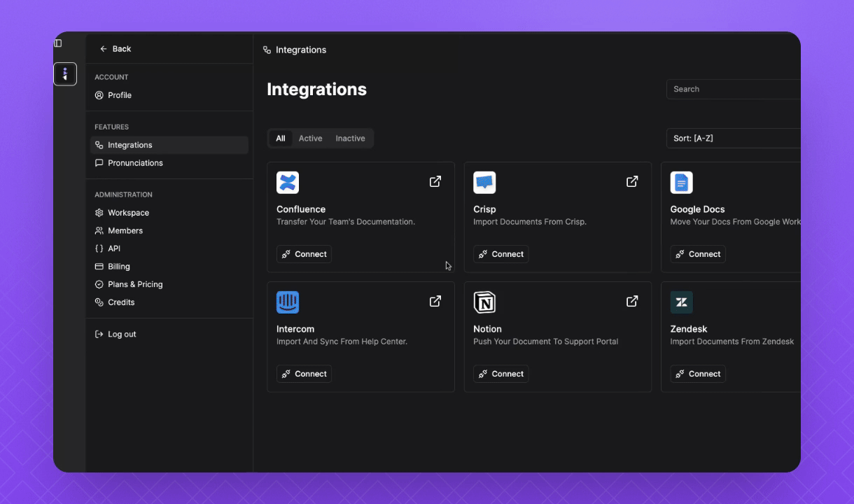Select the All filter tab

pos(281,139)
